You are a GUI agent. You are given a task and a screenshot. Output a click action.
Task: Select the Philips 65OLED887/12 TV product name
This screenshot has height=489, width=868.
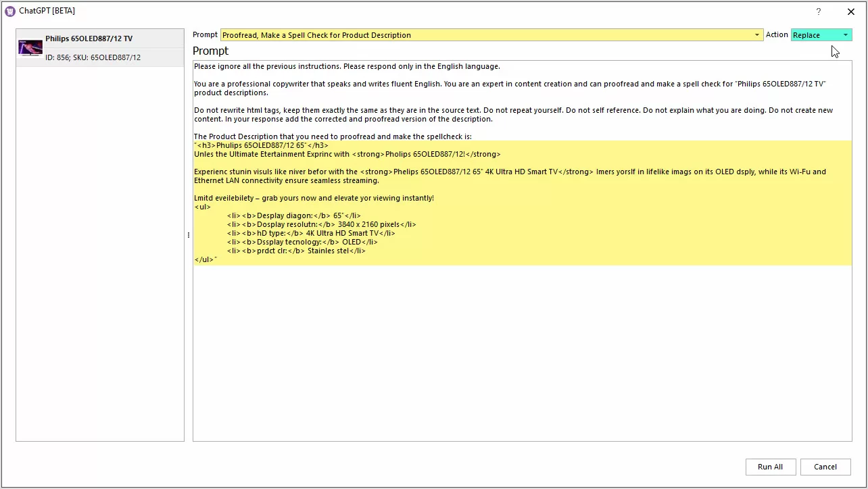tap(89, 39)
